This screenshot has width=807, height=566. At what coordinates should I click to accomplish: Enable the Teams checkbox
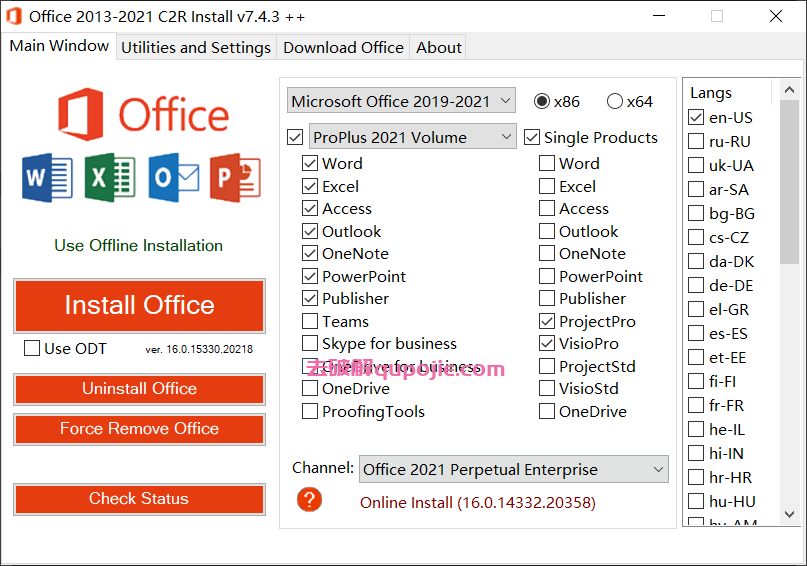point(310,321)
